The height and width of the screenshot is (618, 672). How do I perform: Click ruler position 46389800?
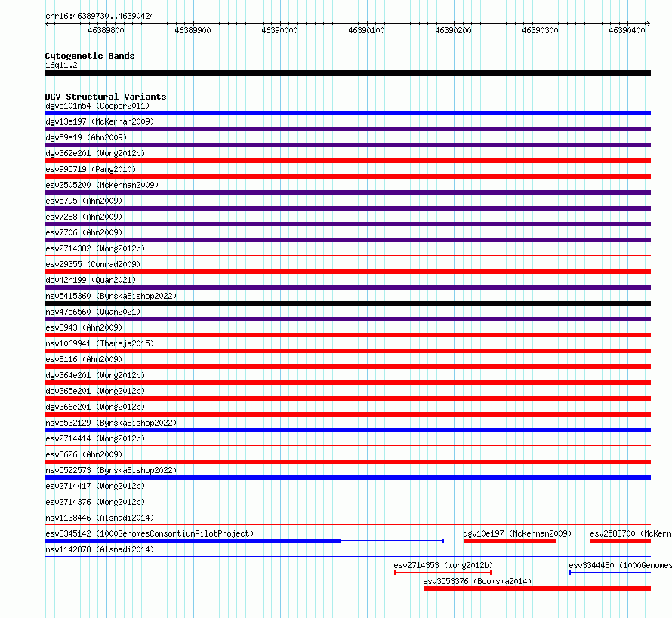pyautogui.click(x=106, y=30)
